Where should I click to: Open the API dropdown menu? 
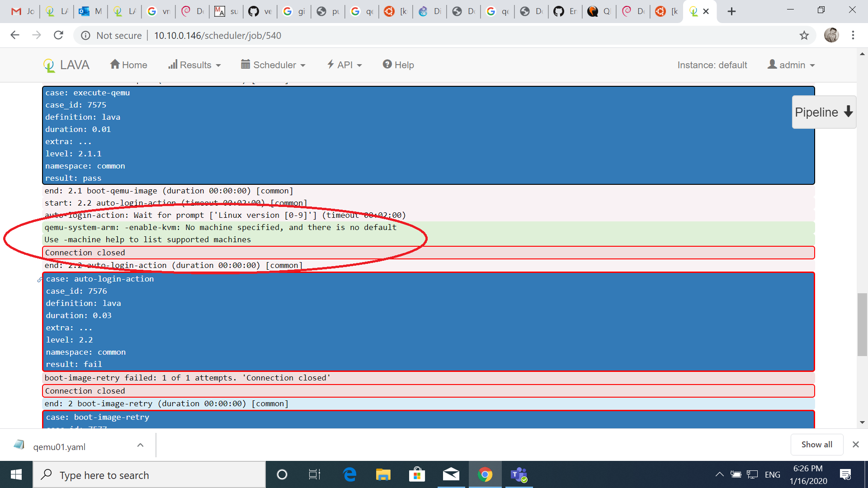coord(344,65)
